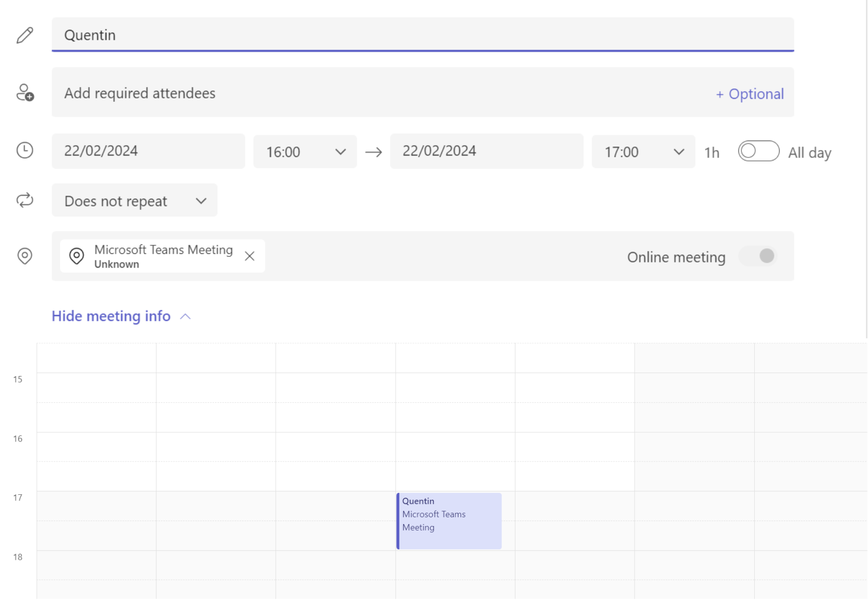868x616 pixels.
Task: Click hour label 18 in schedule
Action: tap(18, 557)
